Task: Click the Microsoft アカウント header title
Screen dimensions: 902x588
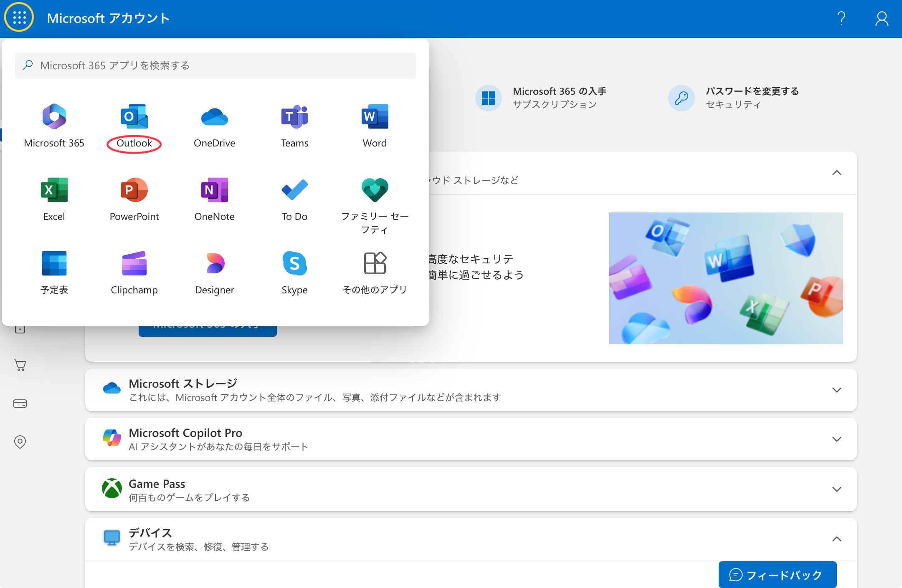Action: click(x=108, y=18)
